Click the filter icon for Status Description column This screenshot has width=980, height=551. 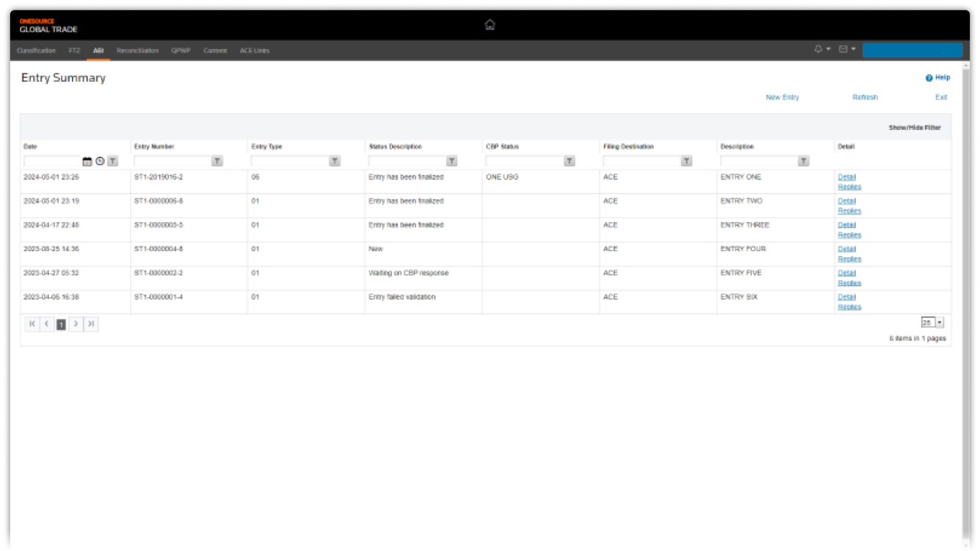452,161
